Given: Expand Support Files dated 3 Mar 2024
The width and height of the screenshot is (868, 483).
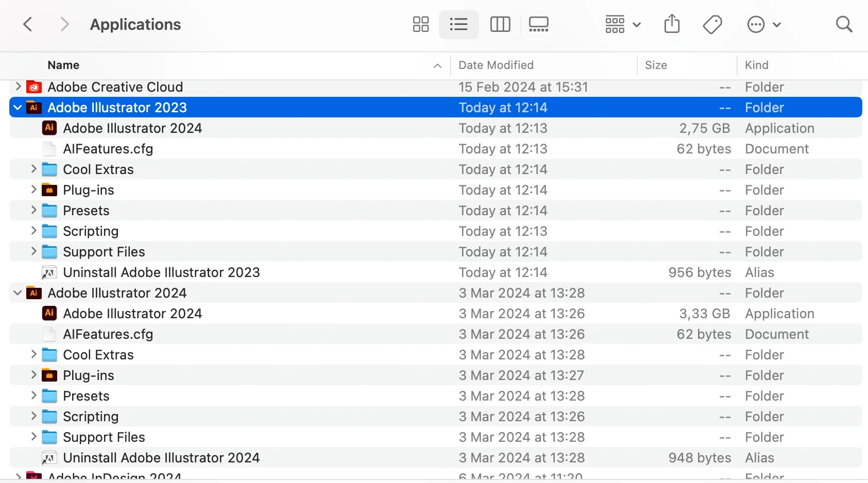Looking at the screenshot, I should [x=33, y=437].
